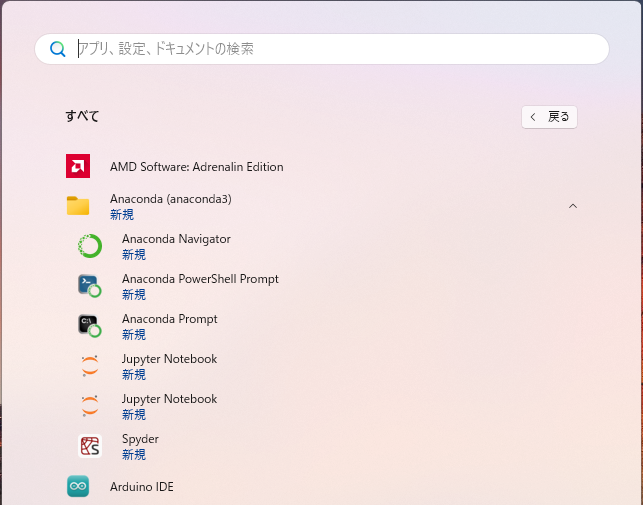Click the black console Anaconda Prompt icon

tap(90, 326)
